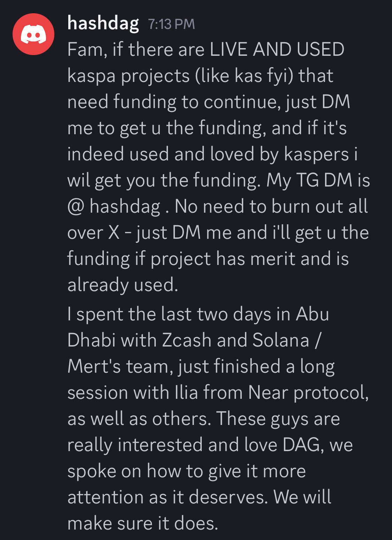Click the "attention as it deserves" phrase

[x=167, y=497]
